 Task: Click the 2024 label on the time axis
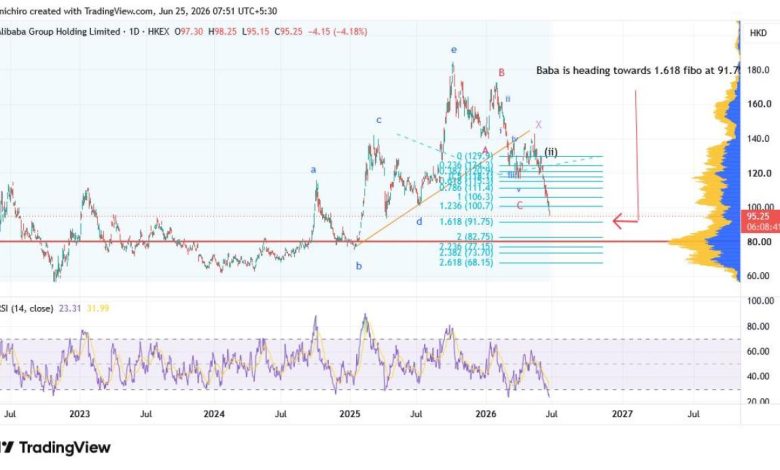pos(214,414)
